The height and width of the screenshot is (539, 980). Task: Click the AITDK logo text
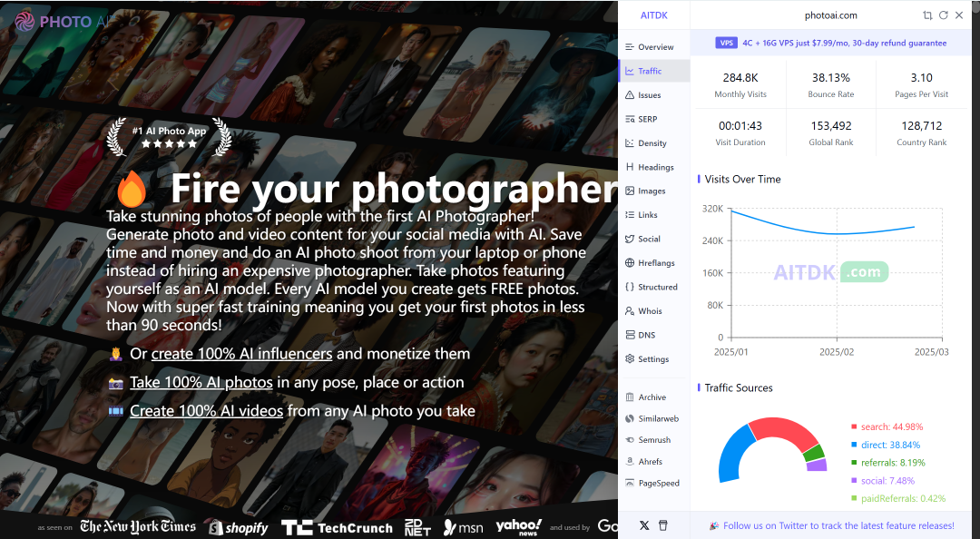pos(653,15)
